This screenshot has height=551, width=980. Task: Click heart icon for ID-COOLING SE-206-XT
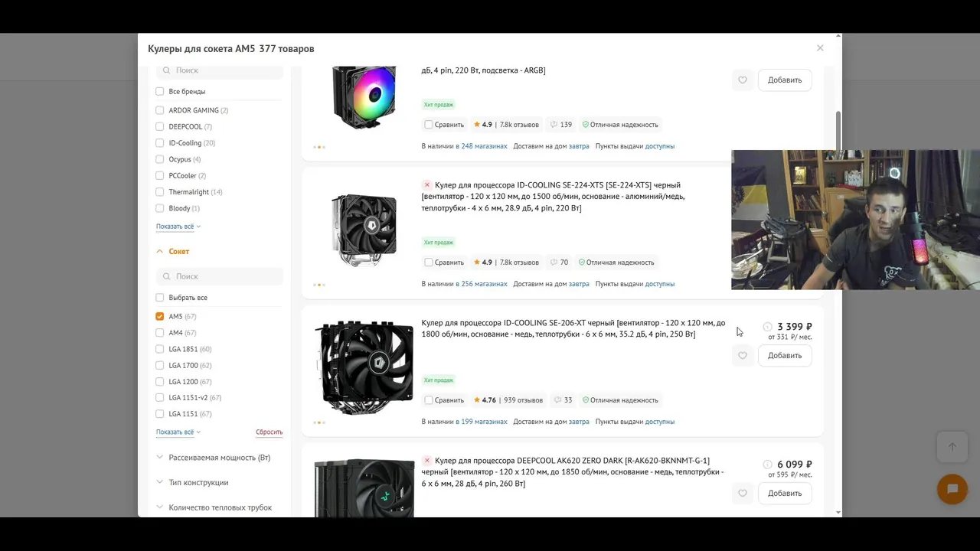(742, 355)
